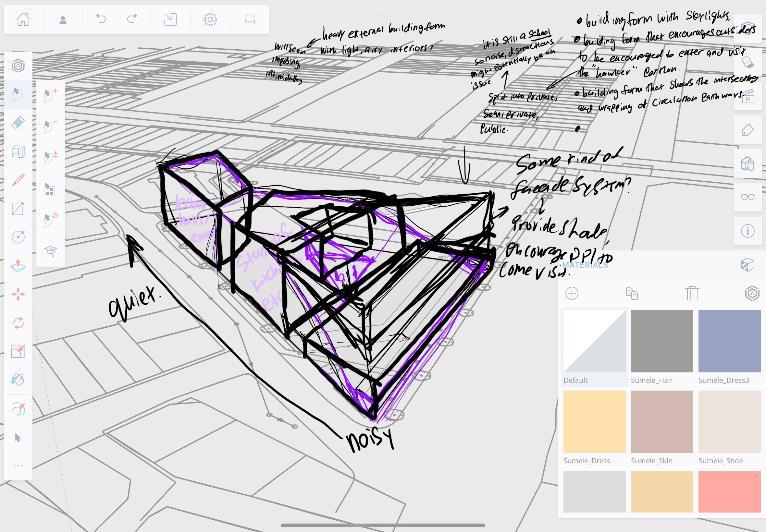Open the settings gear in the top bar

(210, 20)
